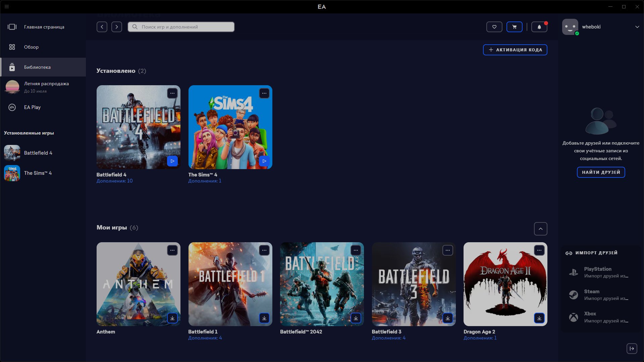
Task: Open options menu for Dragon Age 2
Action: click(x=539, y=250)
